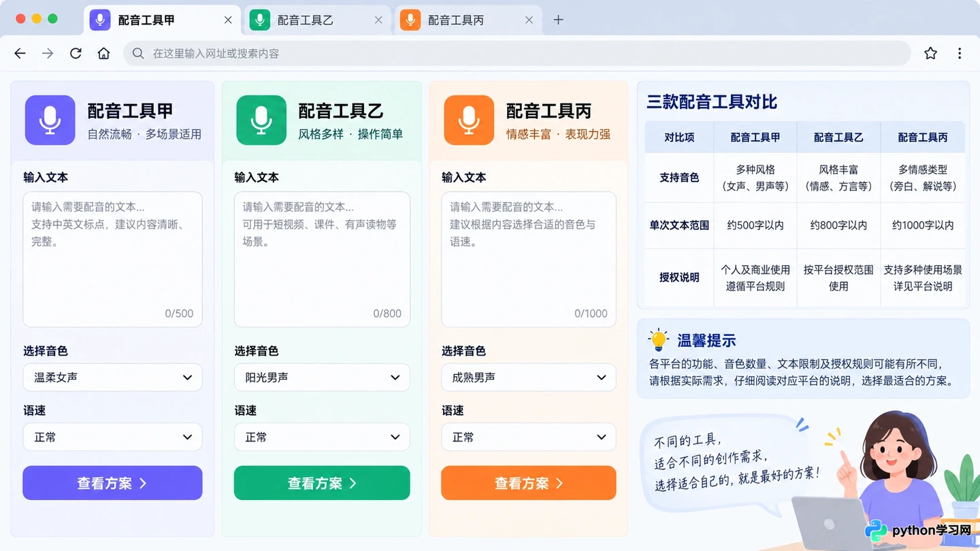
Task: Click the orange microphone logo of 配音工具丙
Action: [x=469, y=120]
